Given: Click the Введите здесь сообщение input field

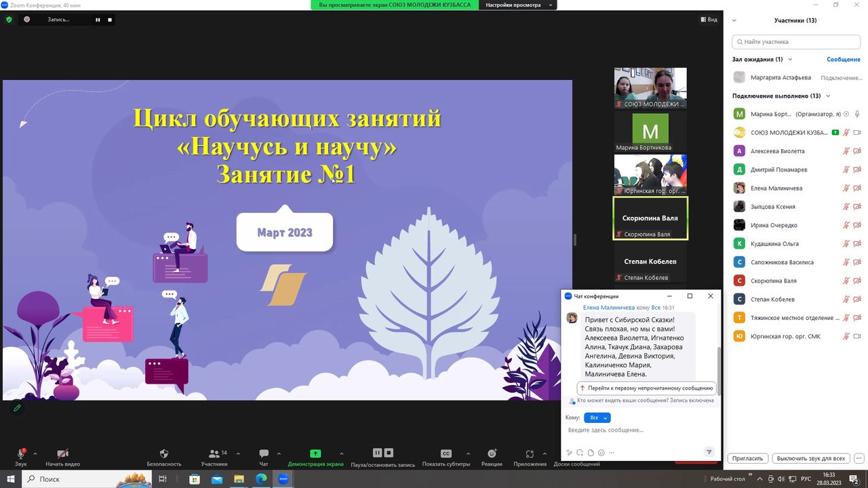Looking at the screenshot, I should click(x=640, y=430).
